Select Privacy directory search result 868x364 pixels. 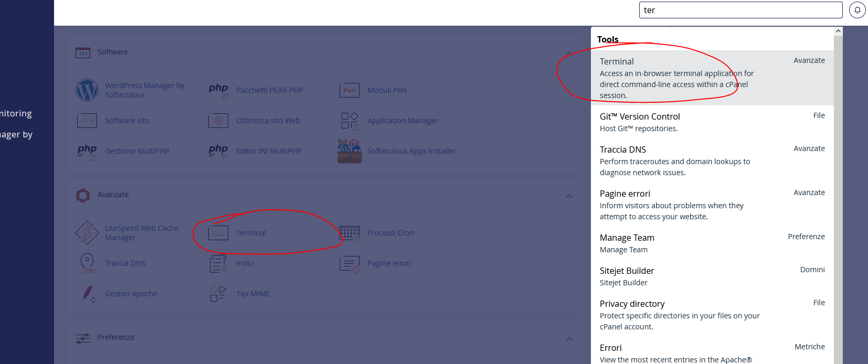coord(712,315)
